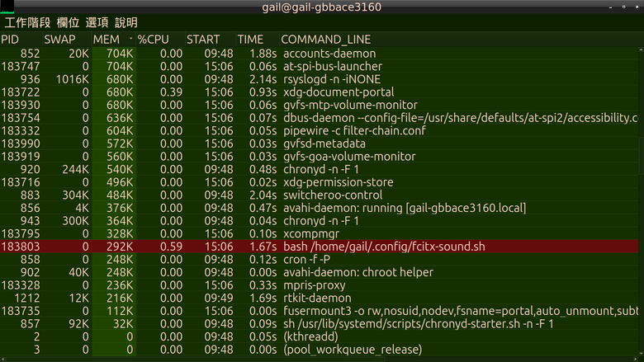
Task: Open the 欄位 menu
Action: click(69, 22)
